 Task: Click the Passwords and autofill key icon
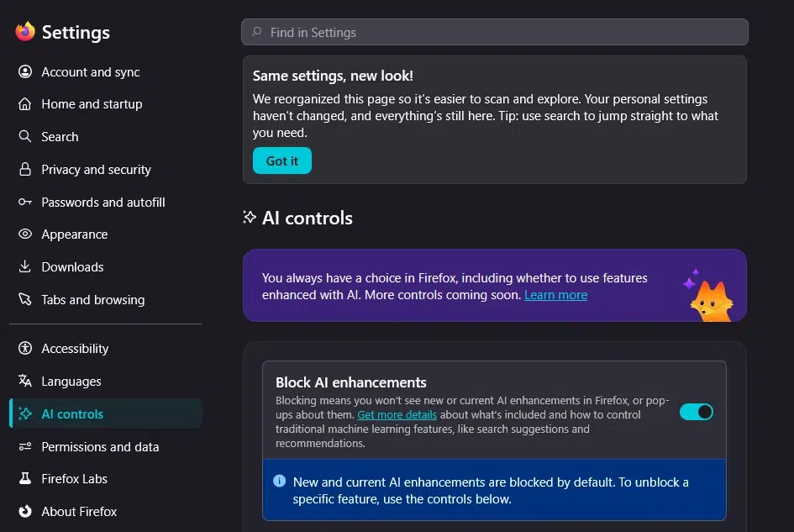[25, 203]
